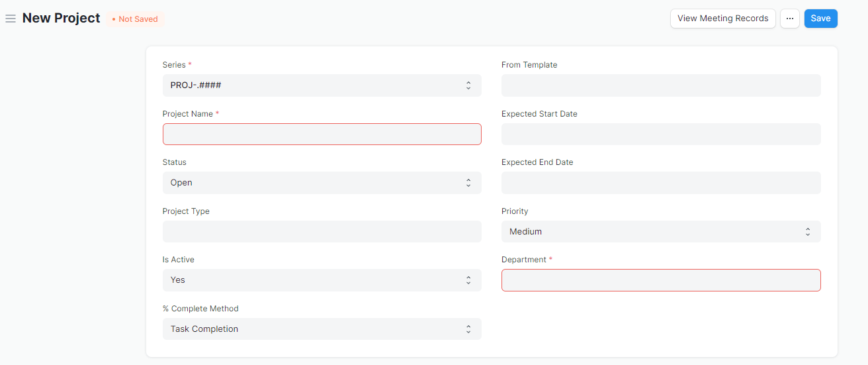Click the Series dropdown arrows icon

468,85
